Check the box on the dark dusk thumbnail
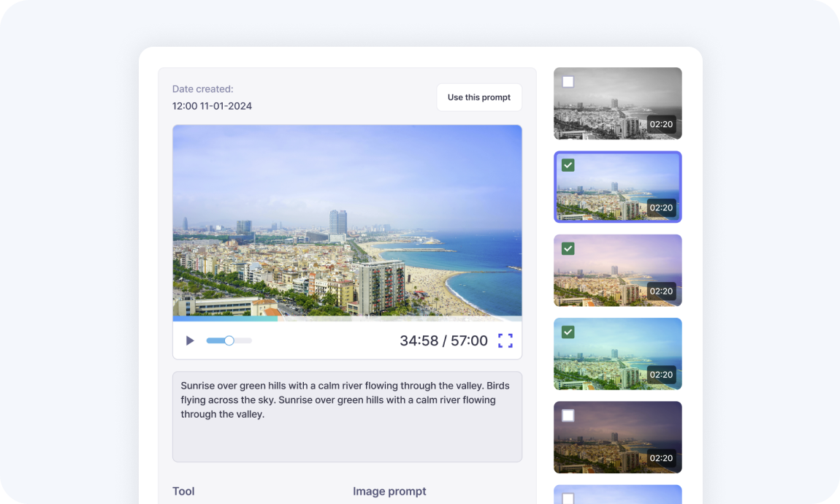This screenshot has width=840, height=504. (568, 416)
